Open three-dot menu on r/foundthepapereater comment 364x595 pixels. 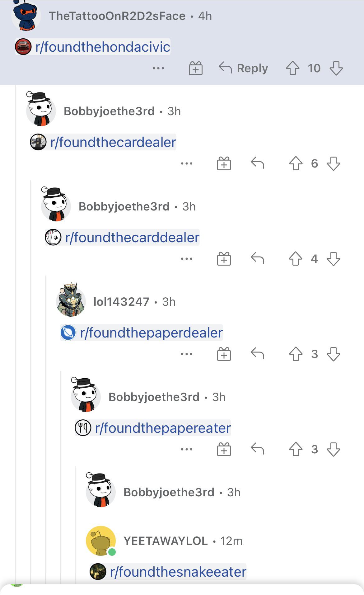pos(187,449)
